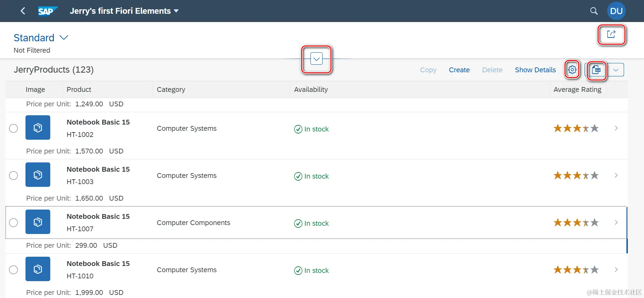Click the Create button
644x298 pixels.
pos(459,70)
